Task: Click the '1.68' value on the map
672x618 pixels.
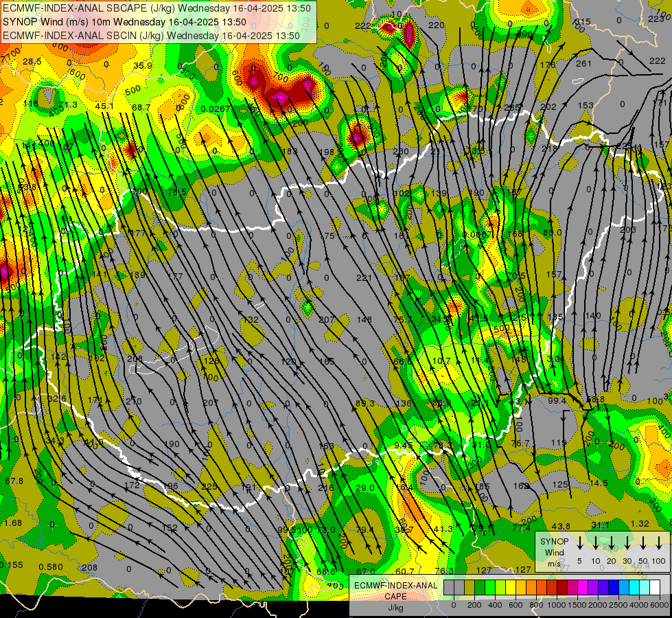Action: [x=13, y=523]
